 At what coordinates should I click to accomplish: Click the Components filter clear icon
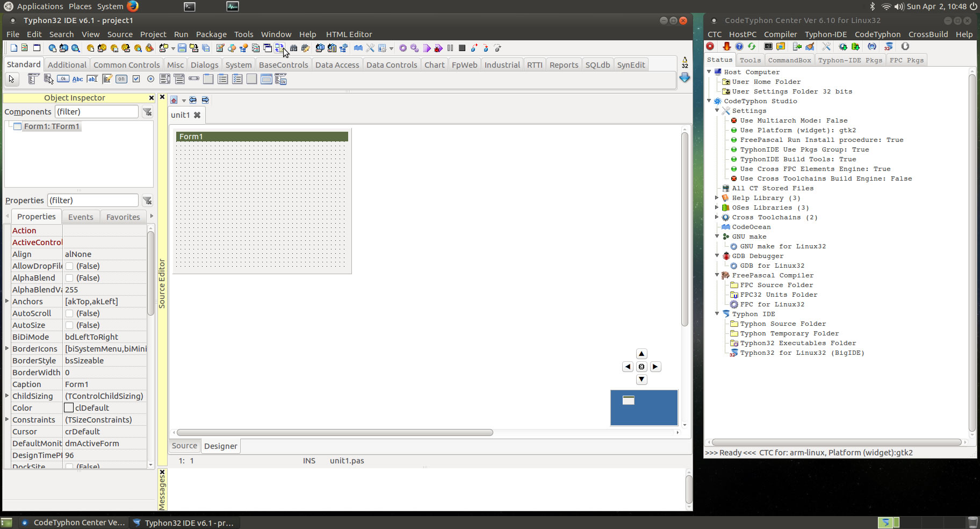147,112
